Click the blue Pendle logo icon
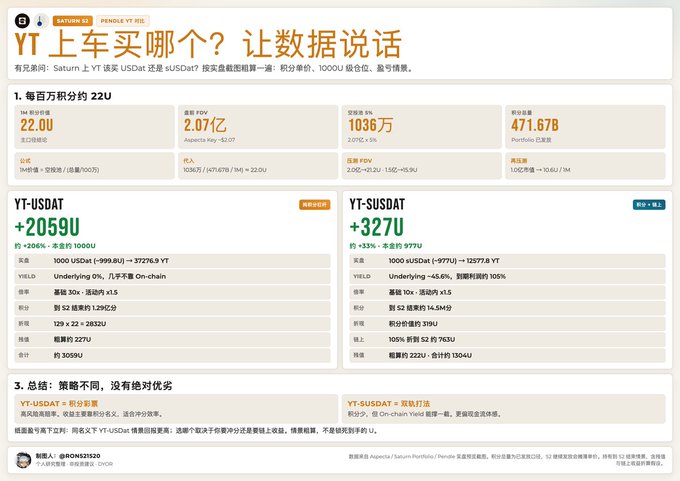Image resolution: width=680 pixels, height=481 pixels. (41, 20)
